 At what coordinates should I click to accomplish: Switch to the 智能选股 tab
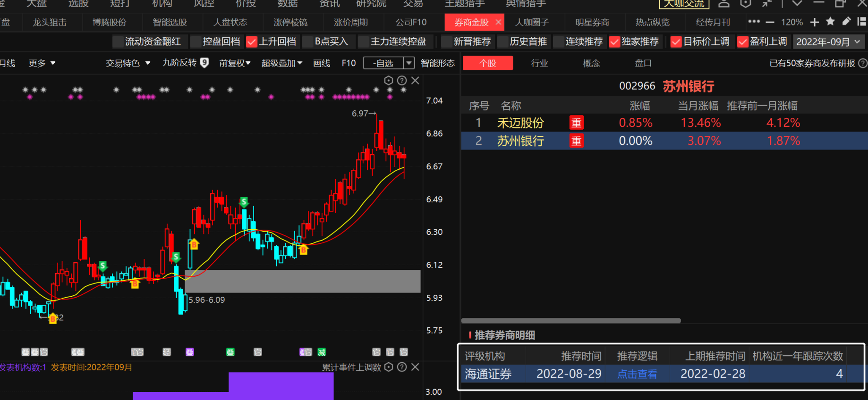170,22
